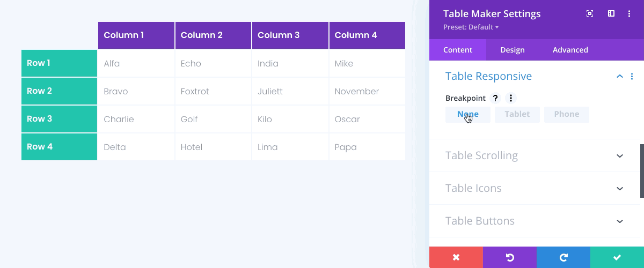Expand the Table Buttons section

[x=620, y=221]
